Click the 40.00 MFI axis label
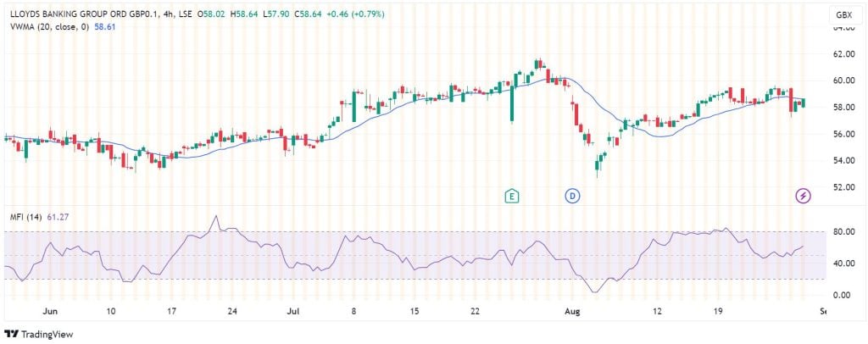The height and width of the screenshot is (344, 868). coord(843,264)
